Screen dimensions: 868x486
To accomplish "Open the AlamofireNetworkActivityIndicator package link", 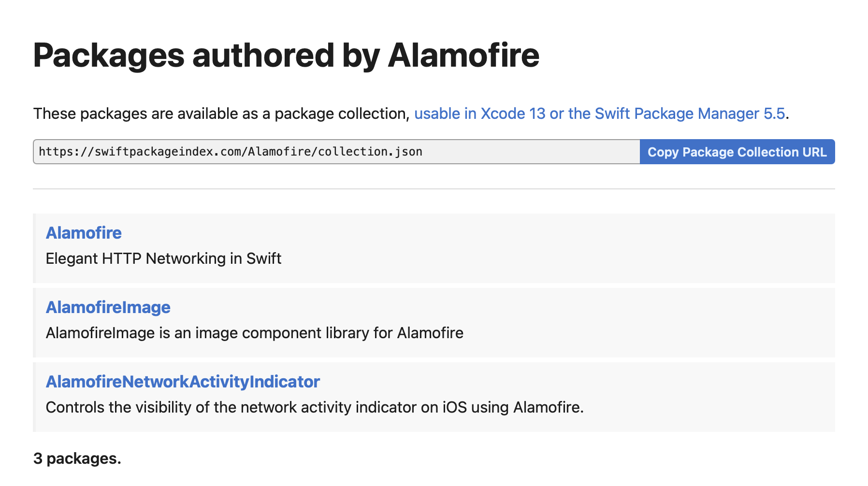I will (183, 382).
